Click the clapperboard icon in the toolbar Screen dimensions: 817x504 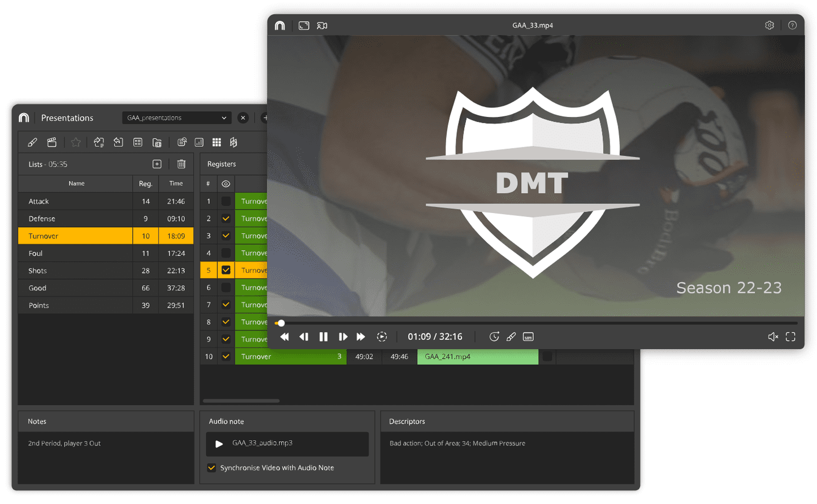tap(52, 142)
